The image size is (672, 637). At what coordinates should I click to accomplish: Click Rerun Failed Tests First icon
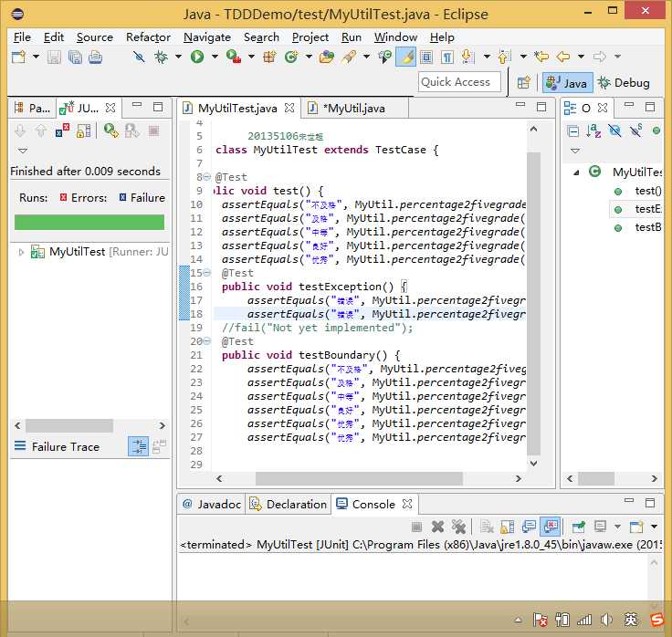point(131,131)
